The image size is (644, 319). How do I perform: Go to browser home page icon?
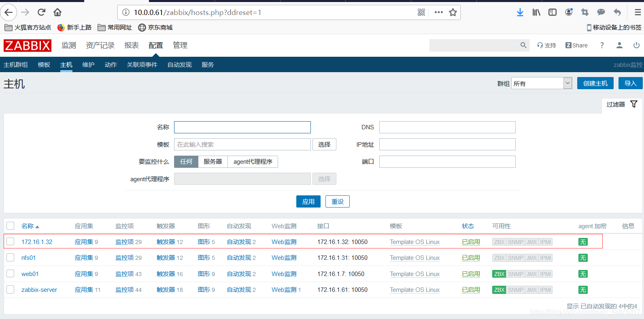57,12
